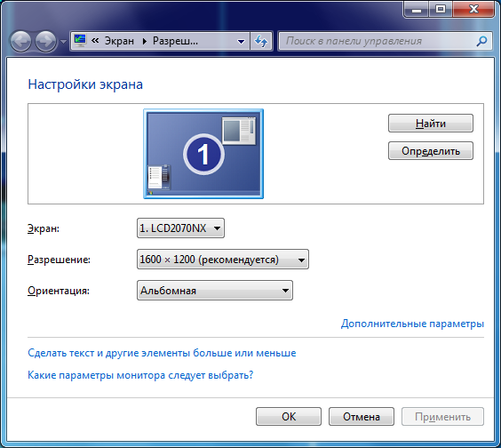
Task: Open the Экран dropdown showing 1. LCD2070NX
Action: (x=180, y=228)
